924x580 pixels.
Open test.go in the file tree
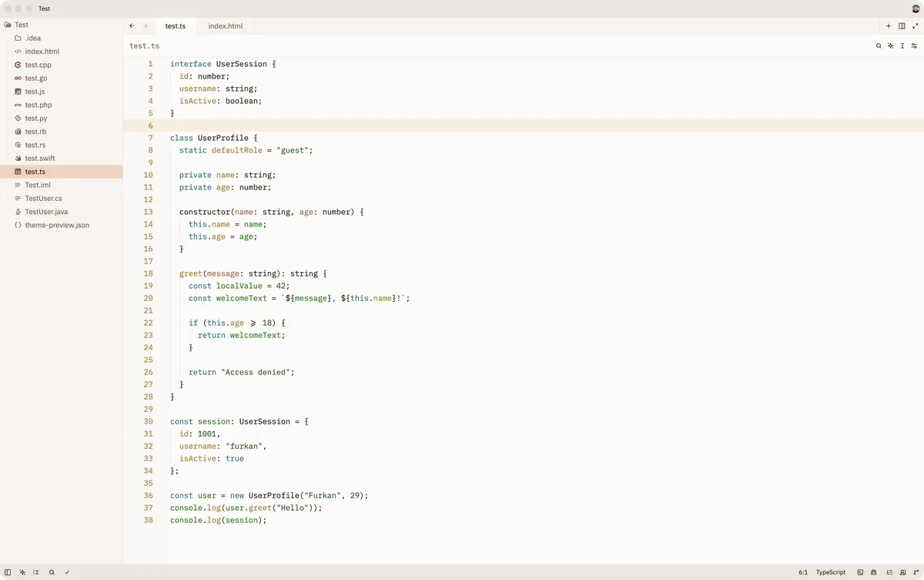click(62, 78)
